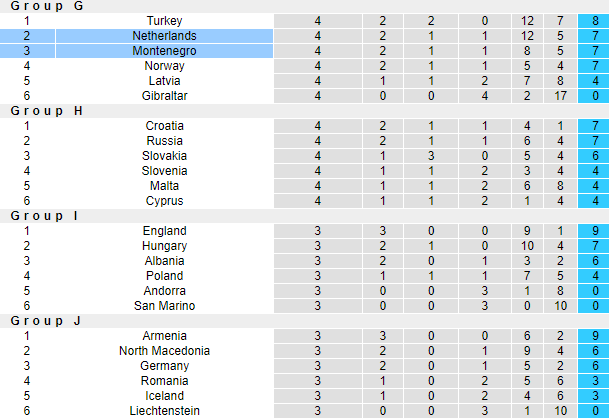
Task: Click the Group J heading
Action: click(46, 321)
